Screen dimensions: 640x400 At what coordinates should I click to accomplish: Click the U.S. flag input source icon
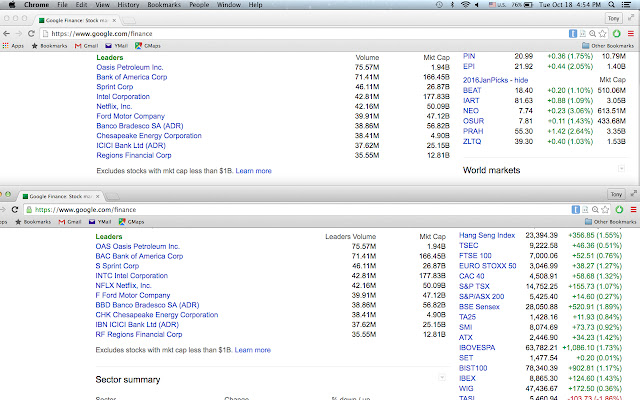tap(492, 5)
